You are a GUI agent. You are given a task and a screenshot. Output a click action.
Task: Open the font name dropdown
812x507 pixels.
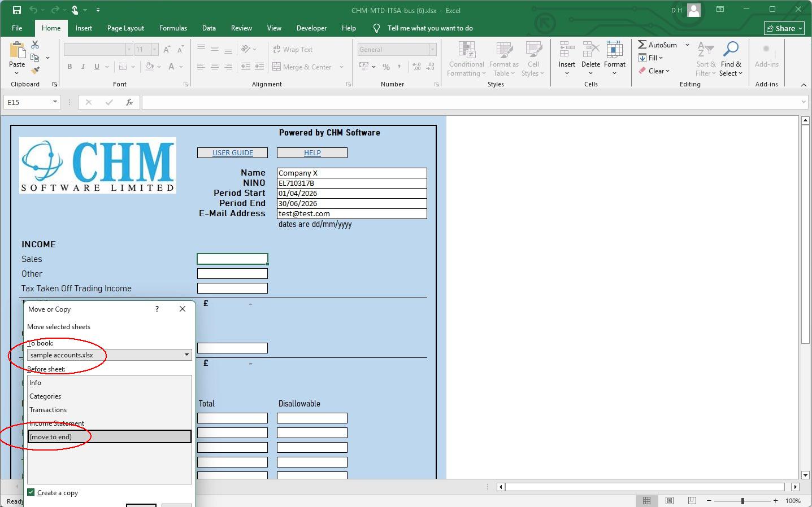coord(129,50)
